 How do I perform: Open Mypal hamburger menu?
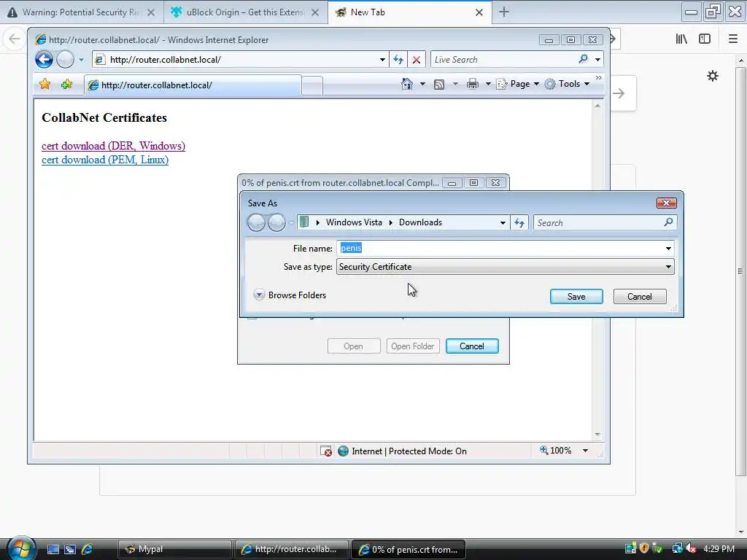tap(733, 39)
